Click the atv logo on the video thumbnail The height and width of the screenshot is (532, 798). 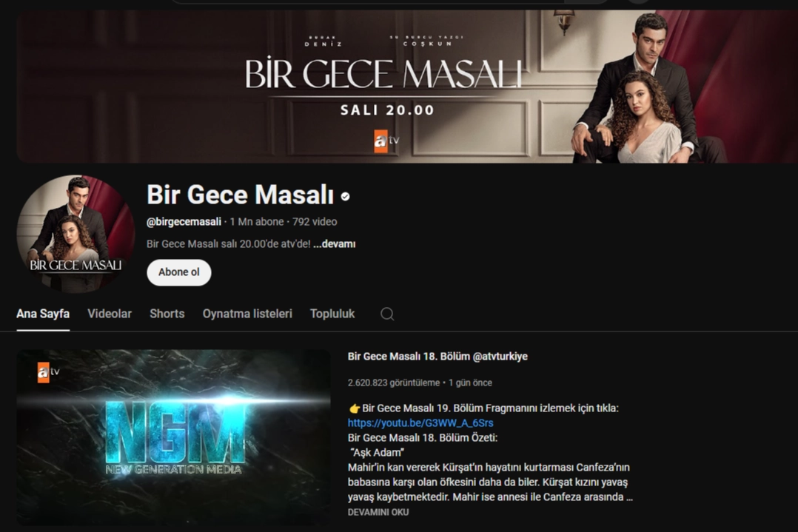(49, 372)
